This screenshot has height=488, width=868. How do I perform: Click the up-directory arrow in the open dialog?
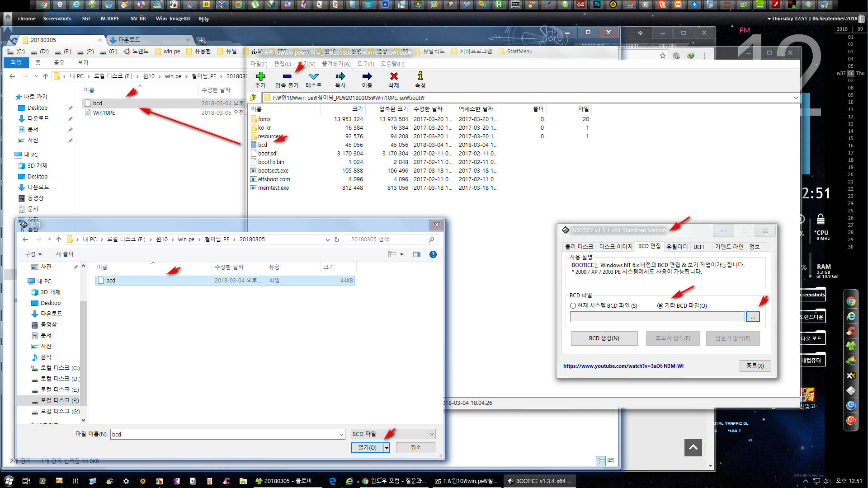[x=58, y=239]
